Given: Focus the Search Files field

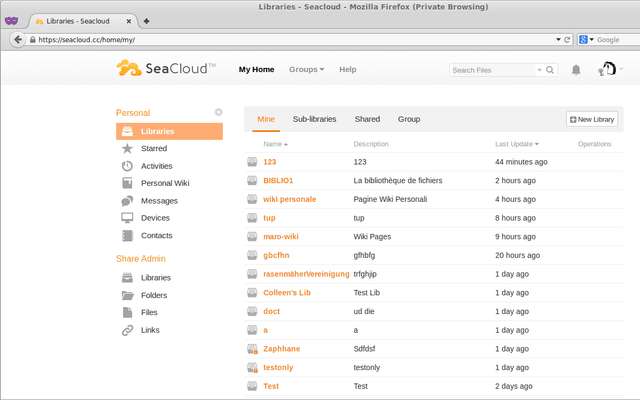Looking at the screenshot, I should pyautogui.click(x=493, y=70).
